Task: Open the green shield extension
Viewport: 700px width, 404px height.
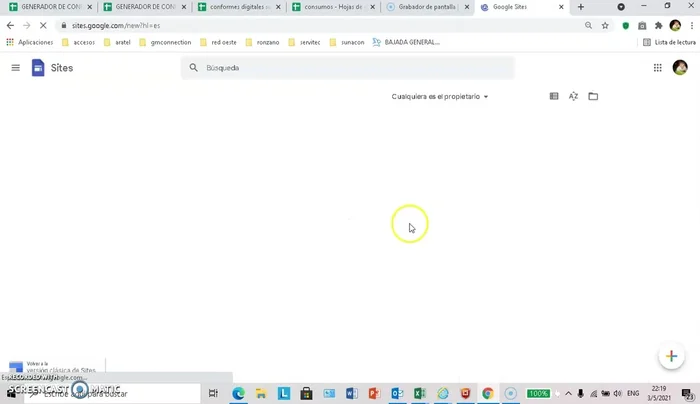Action: point(626,26)
